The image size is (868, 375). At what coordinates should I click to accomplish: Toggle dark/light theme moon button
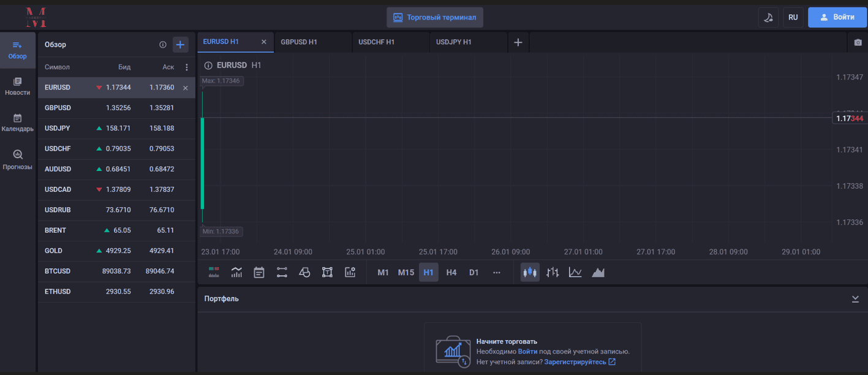click(x=768, y=17)
